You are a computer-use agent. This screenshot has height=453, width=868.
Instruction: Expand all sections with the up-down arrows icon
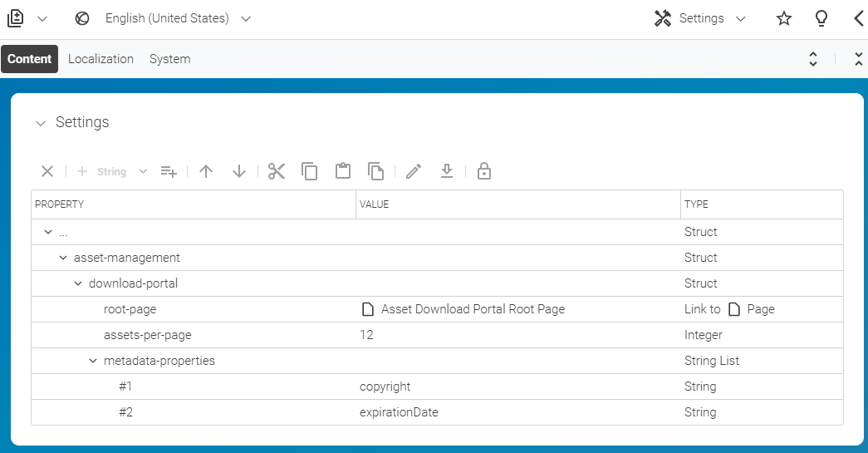pos(813,59)
